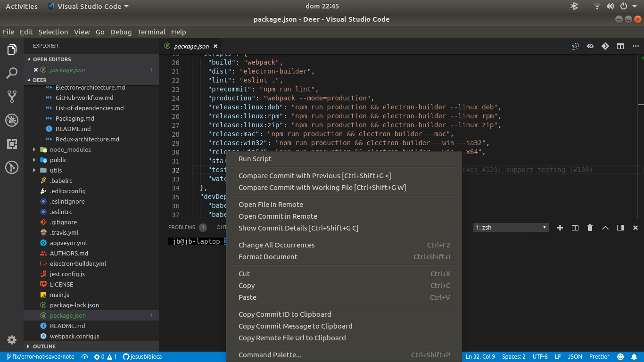Open the volume icon in system tray
This screenshot has width=644, height=362.
click(611, 6)
